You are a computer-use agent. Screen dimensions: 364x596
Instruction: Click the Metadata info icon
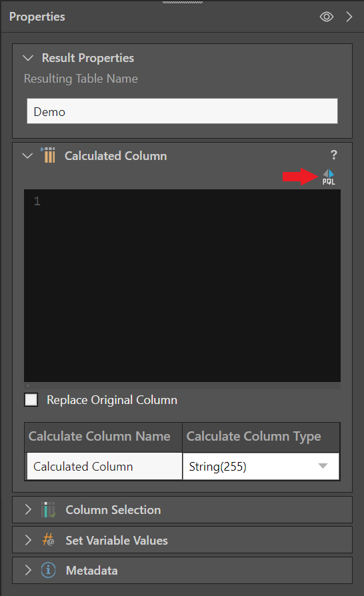48,570
